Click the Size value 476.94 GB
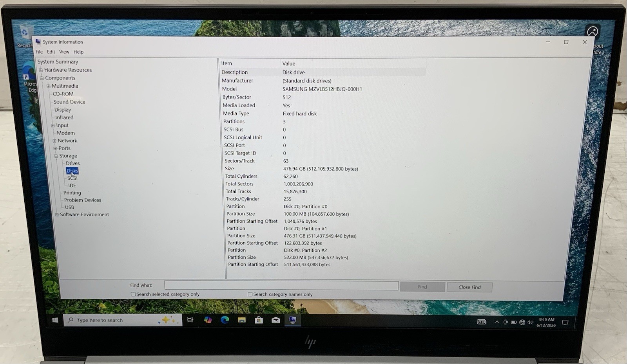The image size is (627, 364). click(x=321, y=169)
